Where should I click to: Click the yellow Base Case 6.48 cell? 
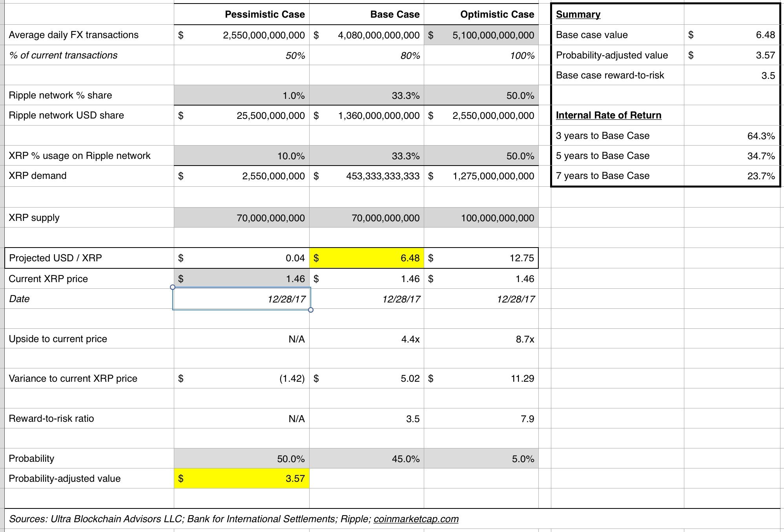[x=366, y=258]
